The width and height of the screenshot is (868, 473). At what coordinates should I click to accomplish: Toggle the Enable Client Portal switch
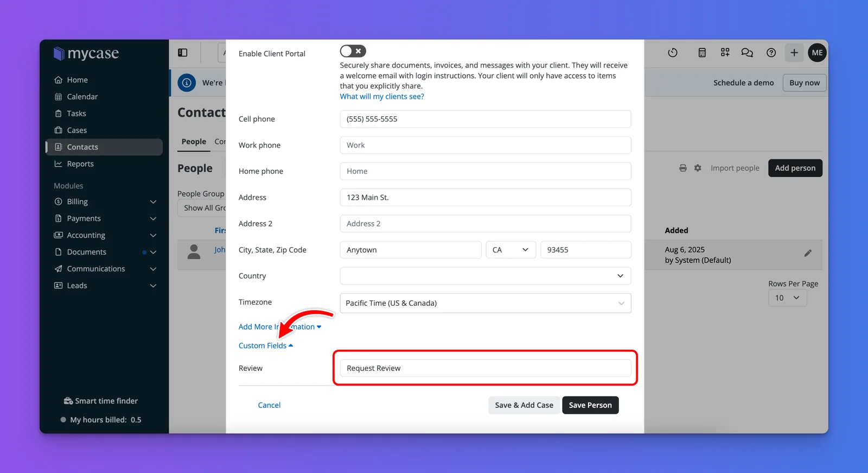click(353, 51)
